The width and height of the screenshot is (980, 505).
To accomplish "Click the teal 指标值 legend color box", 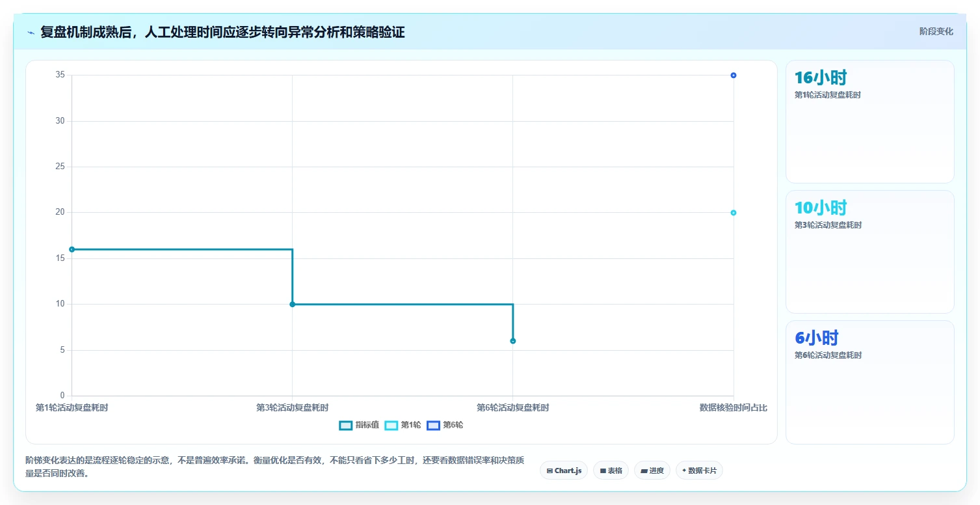I will point(346,426).
